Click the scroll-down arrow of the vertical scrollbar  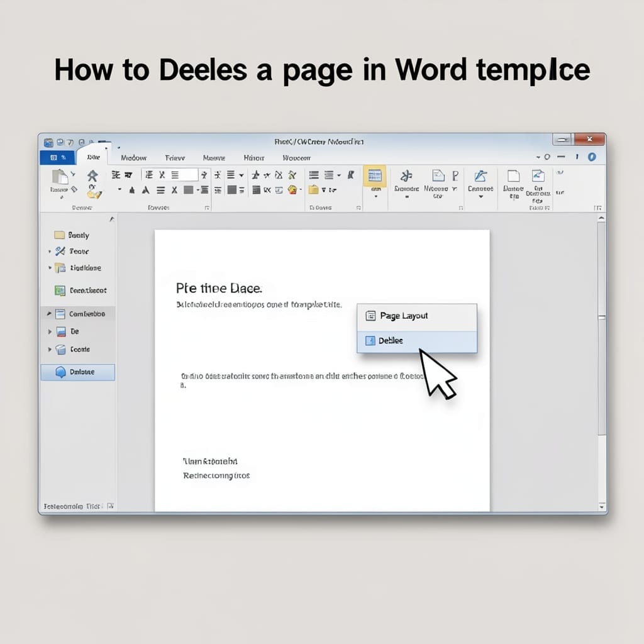pyautogui.click(x=602, y=507)
